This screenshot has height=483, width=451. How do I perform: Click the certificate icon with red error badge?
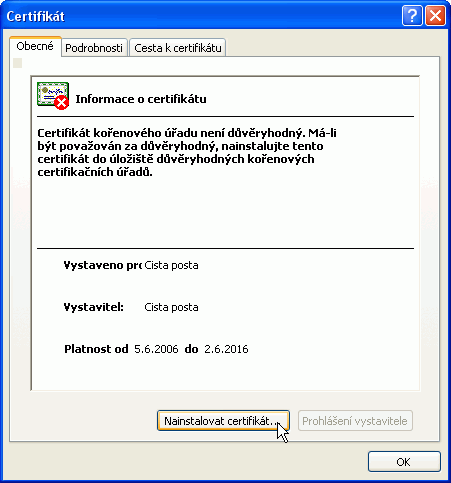coord(53,96)
